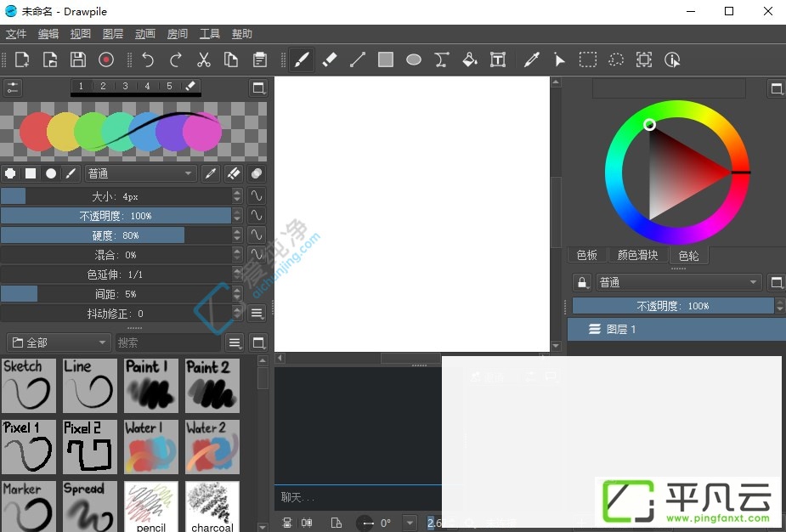Switch to the eraser brush slot
This screenshot has width=786, height=532.
coord(190,86)
